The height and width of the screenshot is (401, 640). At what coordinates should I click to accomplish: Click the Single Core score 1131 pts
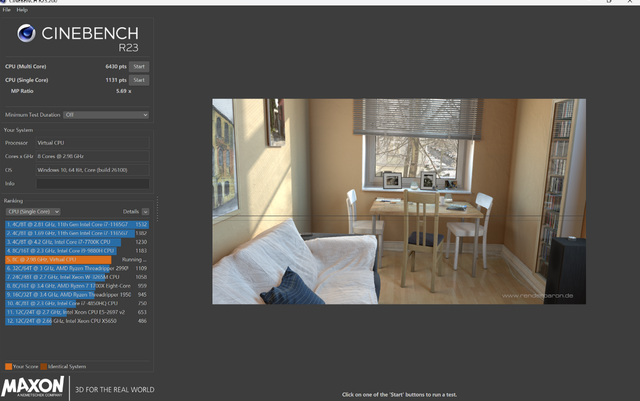116,80
